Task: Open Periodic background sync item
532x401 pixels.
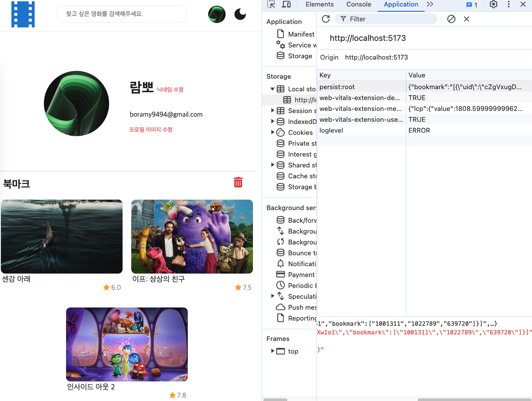Action: click(296, 285)
